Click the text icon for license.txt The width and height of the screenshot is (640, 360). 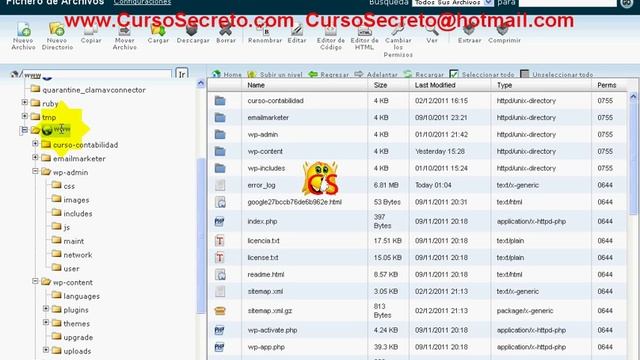[220, 258]
